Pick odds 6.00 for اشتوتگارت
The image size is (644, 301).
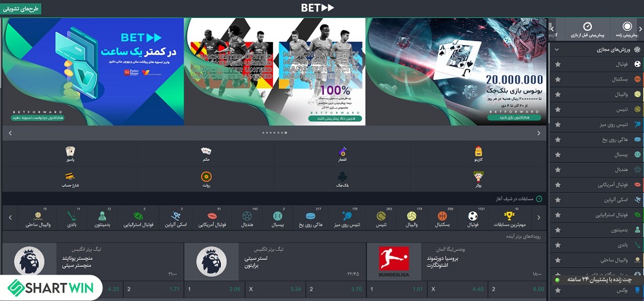(517, 289)
